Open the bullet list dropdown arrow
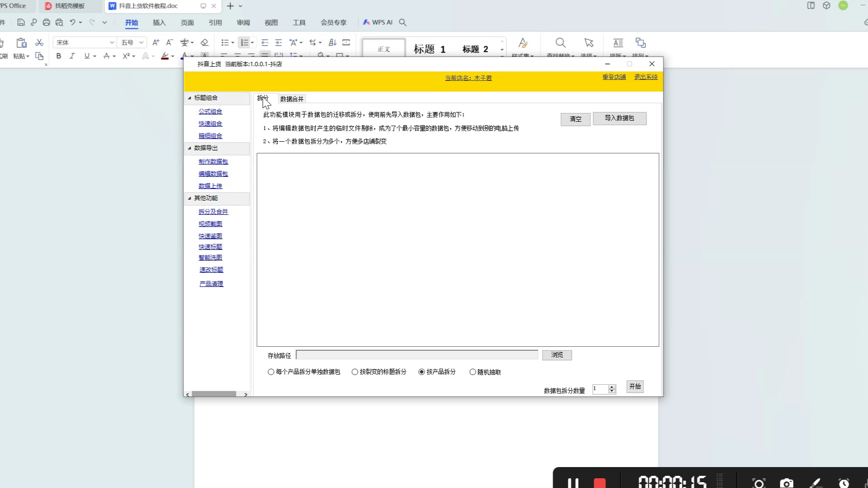Screen dimensions: 868x488 pyautogui.click(x=233, y=43)
